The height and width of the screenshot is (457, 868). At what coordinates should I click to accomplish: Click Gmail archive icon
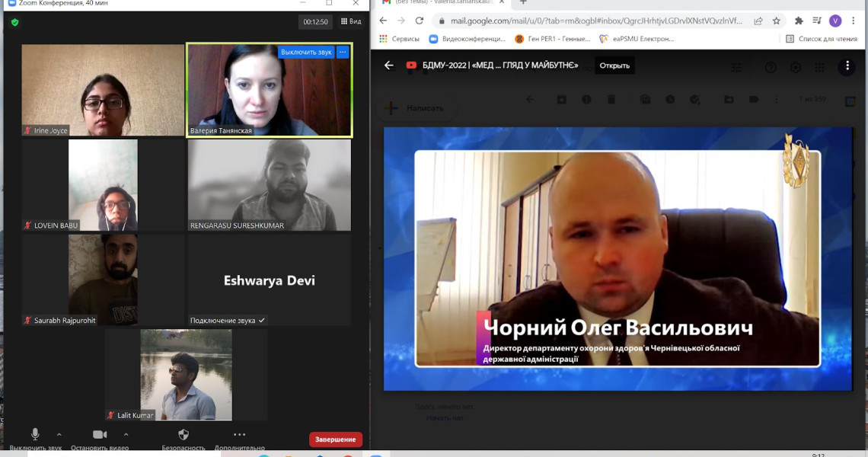[x=561, y=99]
